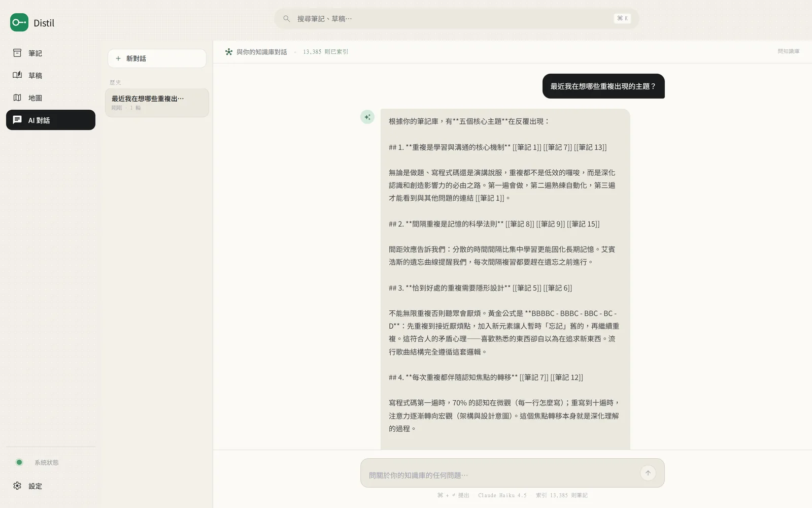Viewport: 812px width, 508px height.
Task: Open history chat 最近我在想哪些重複出…
Action: pos(157,103)
